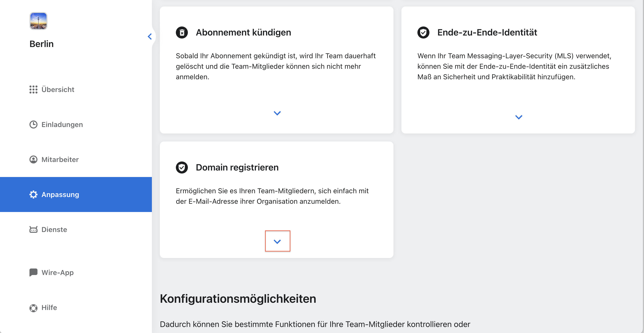Screen dimensions: 644x333
Task: Expand the Abonnement kündigen card
Action: pos(277,113)
